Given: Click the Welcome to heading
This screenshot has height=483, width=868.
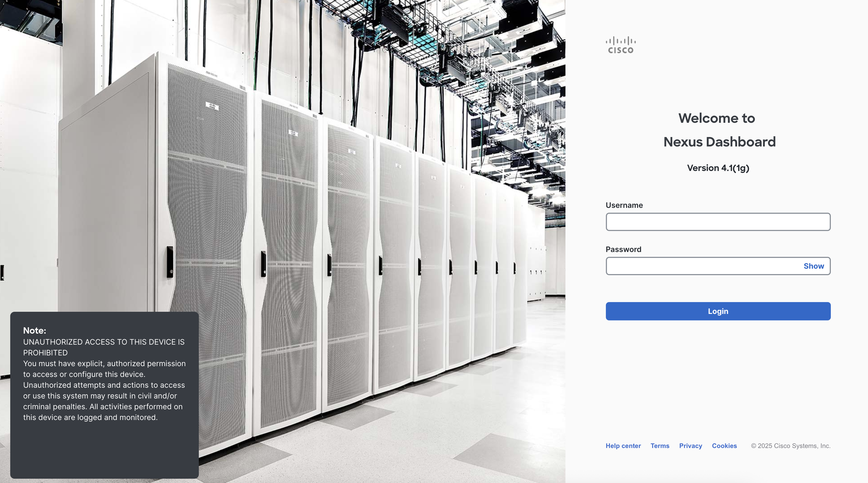Looking at the screenshot, I should point(716,118).
